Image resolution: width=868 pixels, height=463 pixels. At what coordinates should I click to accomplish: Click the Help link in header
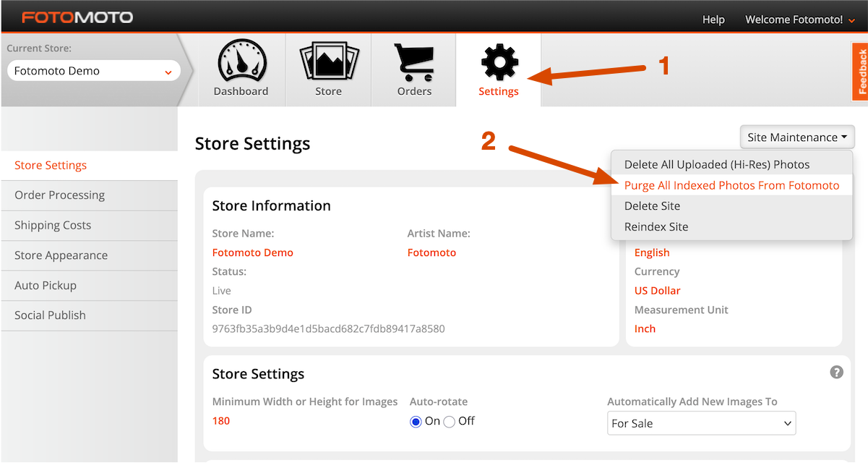click(x=713, y=20)
